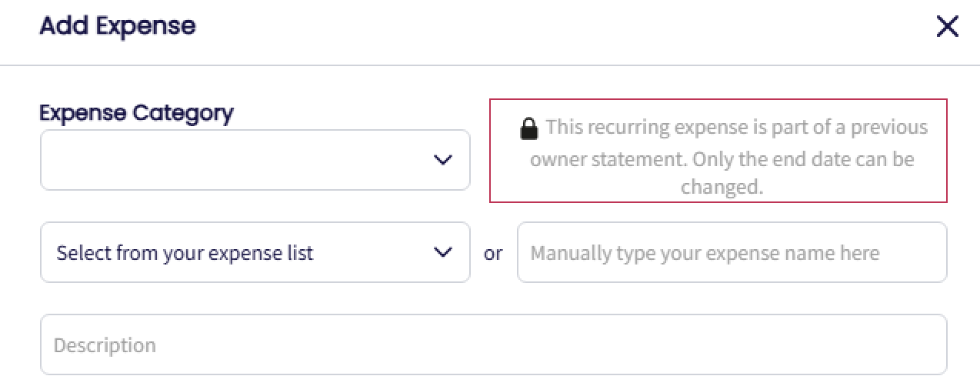Dismiss the dialog with the X icon
Viewport: 980px width, 386px height.
click(947, 27)
